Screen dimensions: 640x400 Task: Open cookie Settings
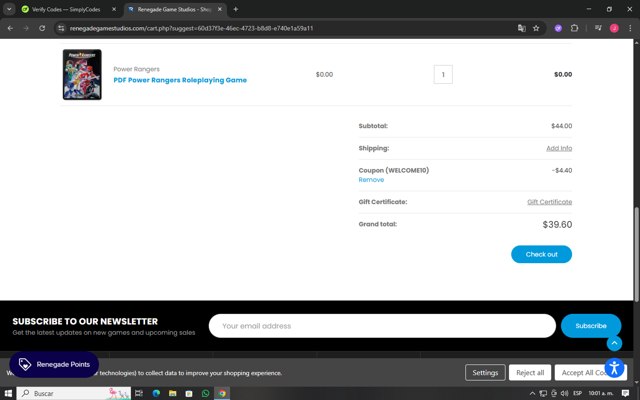(x=485, y=372)
